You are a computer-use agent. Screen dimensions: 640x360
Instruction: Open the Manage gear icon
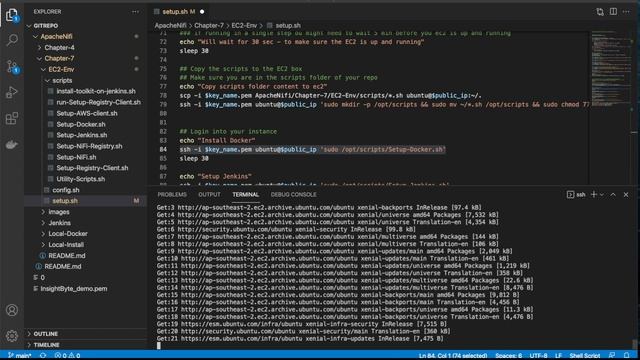point(12,336)
